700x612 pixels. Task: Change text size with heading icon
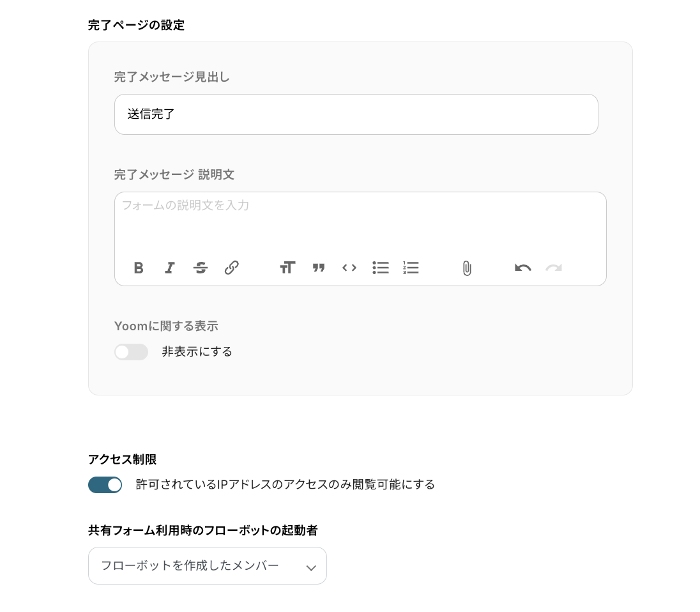(x=287, y=268)
